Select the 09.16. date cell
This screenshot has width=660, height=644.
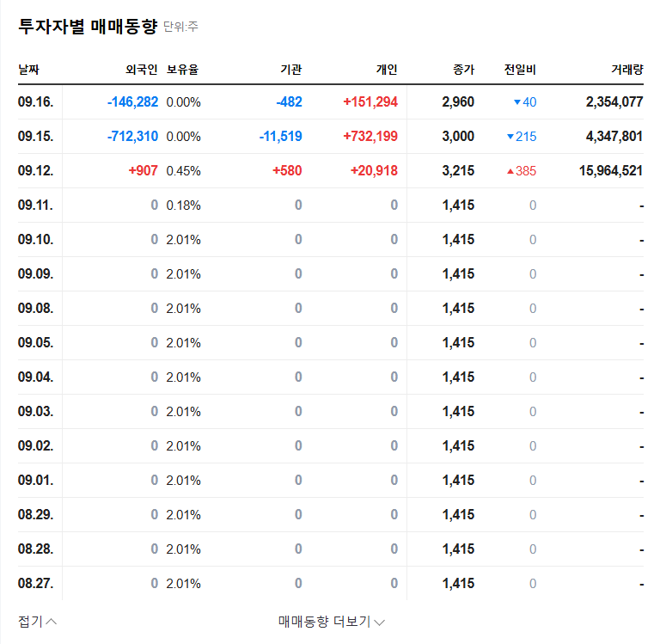[x=36, y=102]
